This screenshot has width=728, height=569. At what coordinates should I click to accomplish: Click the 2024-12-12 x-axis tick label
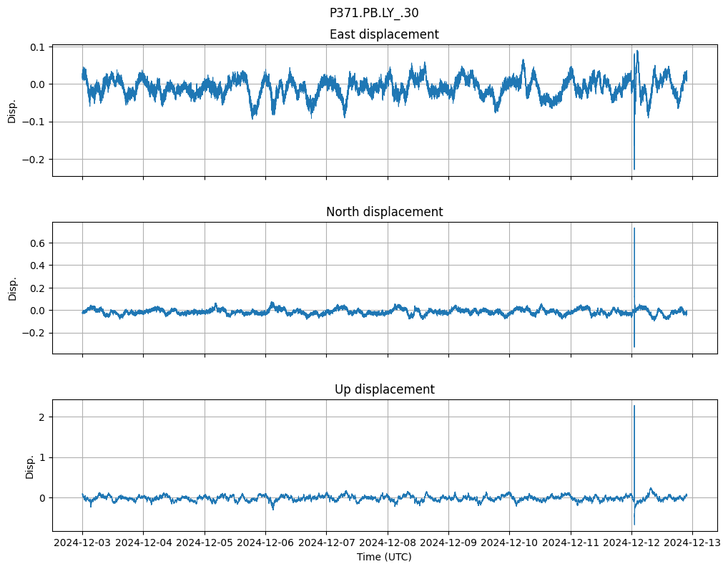[631, 543]
